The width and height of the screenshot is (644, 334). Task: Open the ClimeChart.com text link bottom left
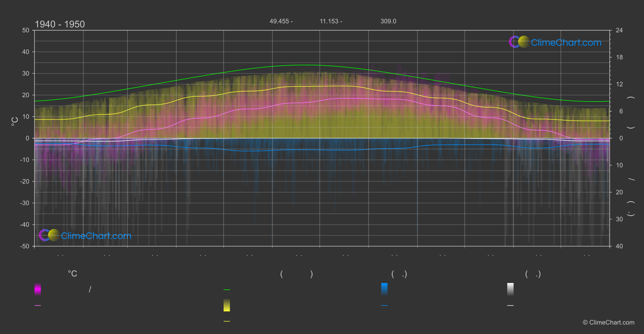pos(96,236)
